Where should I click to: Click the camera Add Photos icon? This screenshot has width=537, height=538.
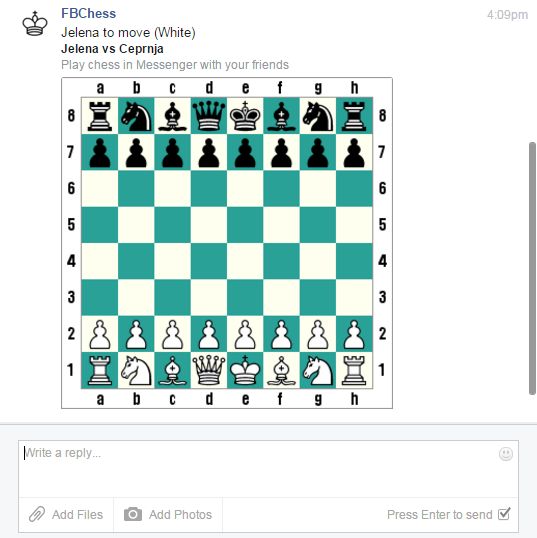pyautogui.click(x=133, y=514)
